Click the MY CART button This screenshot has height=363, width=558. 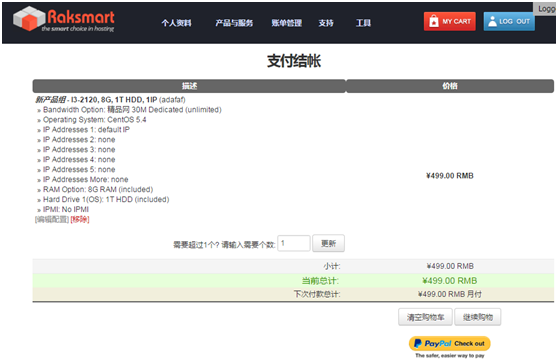point(449,21)
